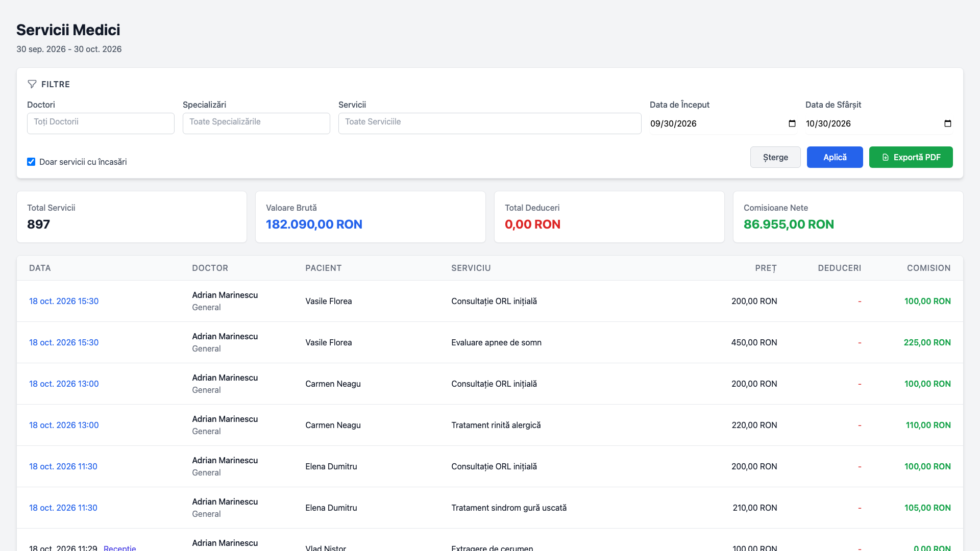Click the SERVICIU column header
This screenshot has width=980, height=551.
click(471, 268)
